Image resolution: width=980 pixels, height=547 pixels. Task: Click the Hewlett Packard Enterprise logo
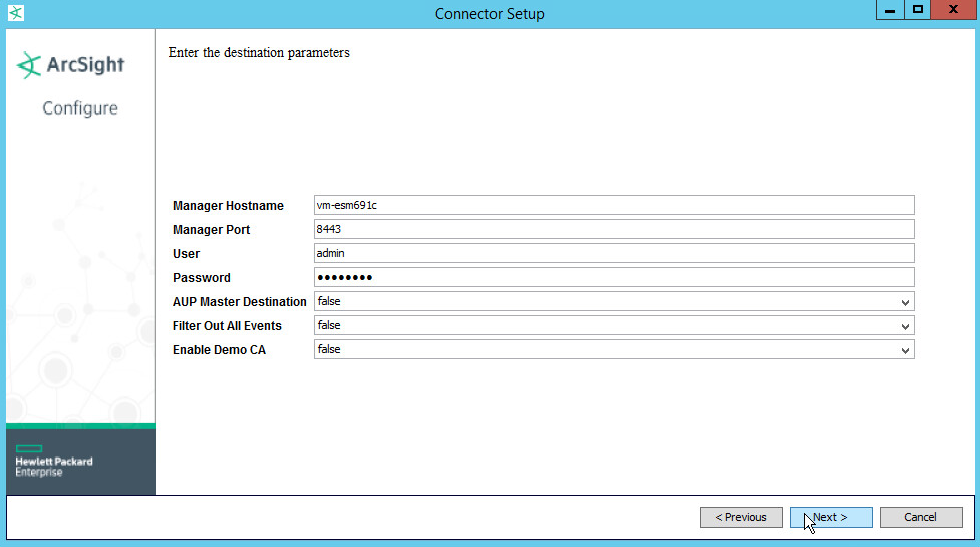[x=54, y=461]
